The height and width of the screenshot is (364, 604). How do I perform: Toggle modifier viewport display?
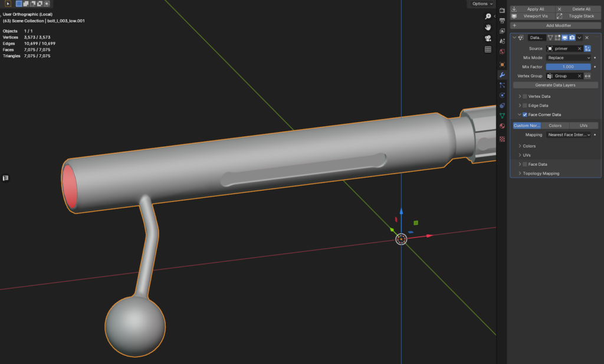click(564, 38)
